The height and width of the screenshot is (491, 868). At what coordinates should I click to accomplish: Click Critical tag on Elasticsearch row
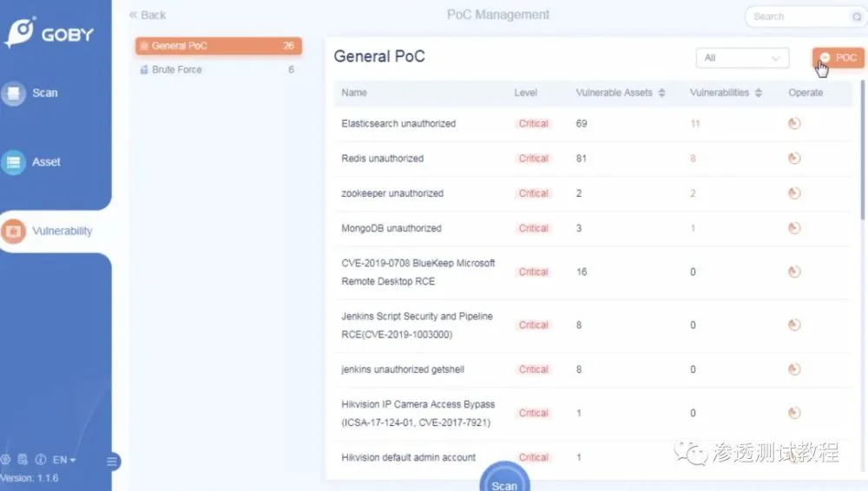tap(533, 123)
